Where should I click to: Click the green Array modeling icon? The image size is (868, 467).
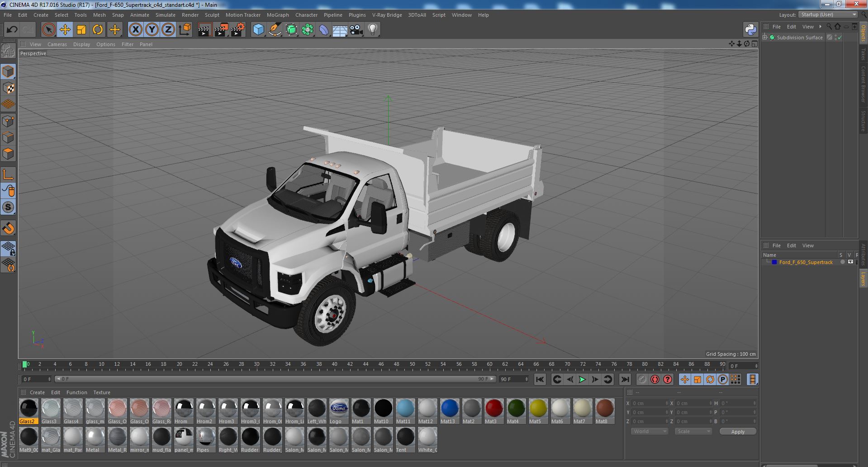(x=308, y=30)
